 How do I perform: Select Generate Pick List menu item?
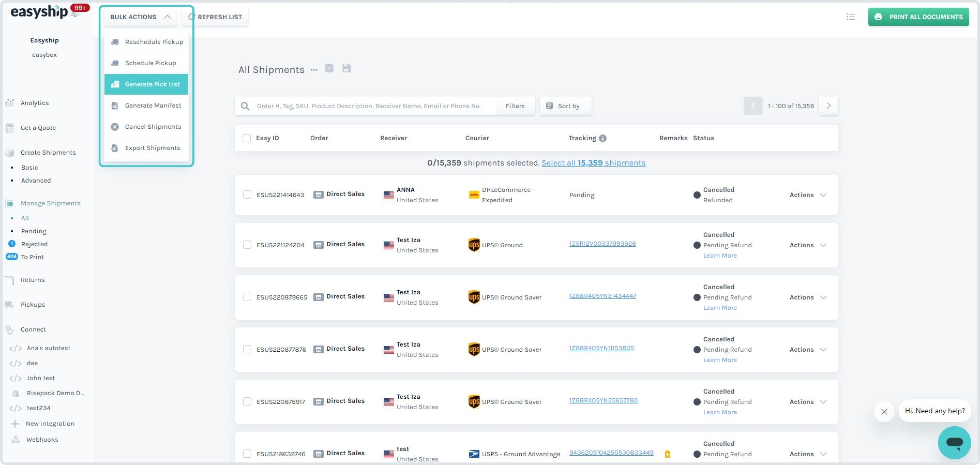(x=146, y=84)
